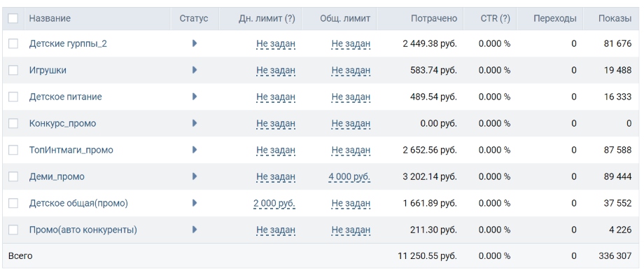Screen dimensions: 644x273
Task: Click status play icon for Детское общая(промо)
Action: pos(195,203)
